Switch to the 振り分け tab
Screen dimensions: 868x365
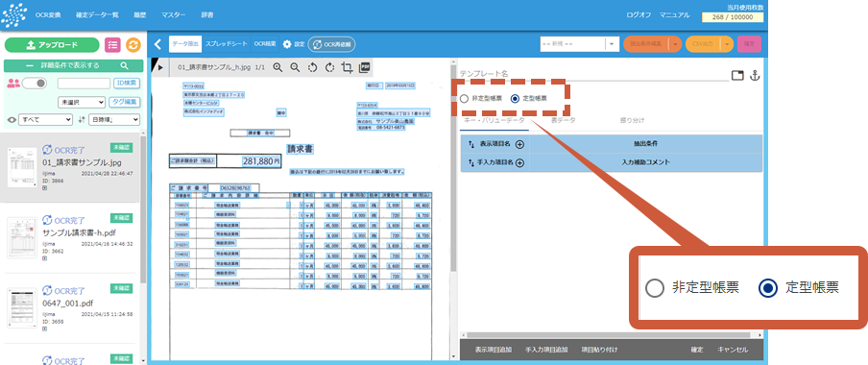pyautogui.click(x=632, y=120)
